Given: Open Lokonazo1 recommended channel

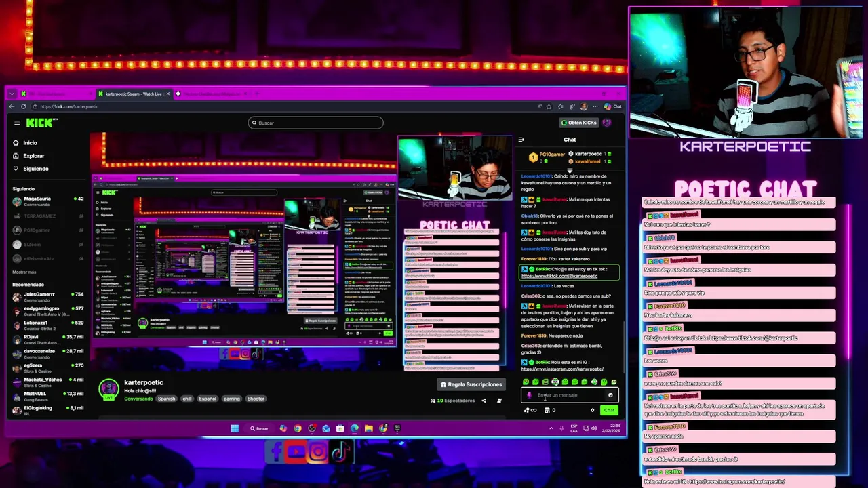Looking at the screenshot, I should click(x=47, y=325).
